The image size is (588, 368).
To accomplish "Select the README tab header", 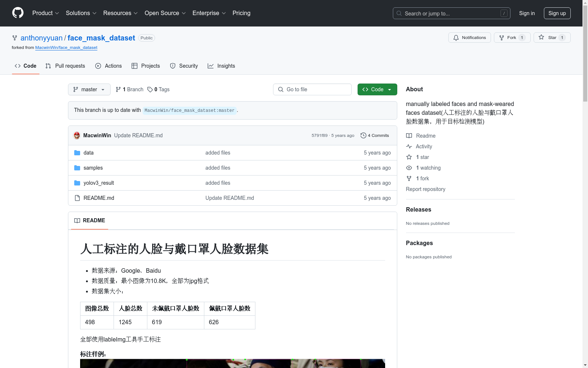I will tap(90, 220).
